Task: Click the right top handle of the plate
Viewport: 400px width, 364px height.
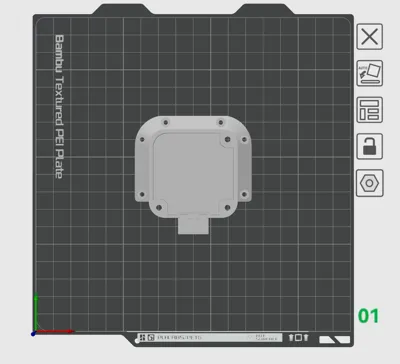Action: click(x=264, y=9)
